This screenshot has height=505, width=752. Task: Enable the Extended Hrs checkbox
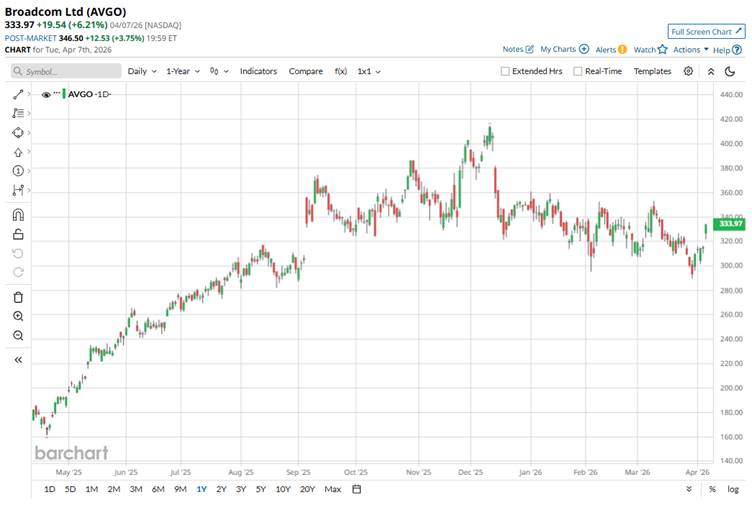point(505,71)
